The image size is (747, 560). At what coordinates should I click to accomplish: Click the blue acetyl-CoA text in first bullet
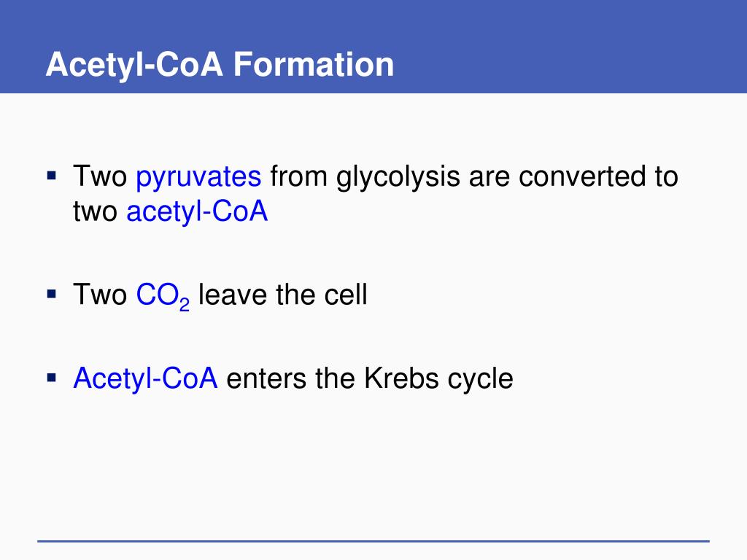pos(197,211)
